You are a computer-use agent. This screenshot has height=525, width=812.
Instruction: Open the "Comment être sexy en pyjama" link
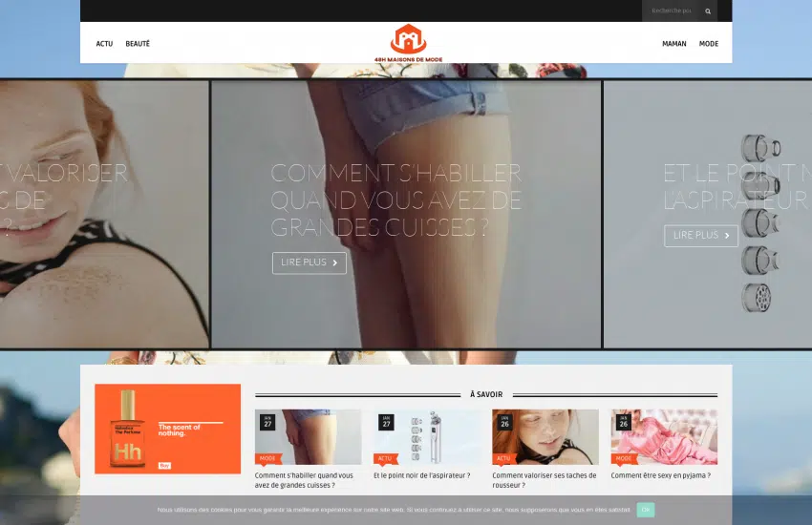click(660, 475)
